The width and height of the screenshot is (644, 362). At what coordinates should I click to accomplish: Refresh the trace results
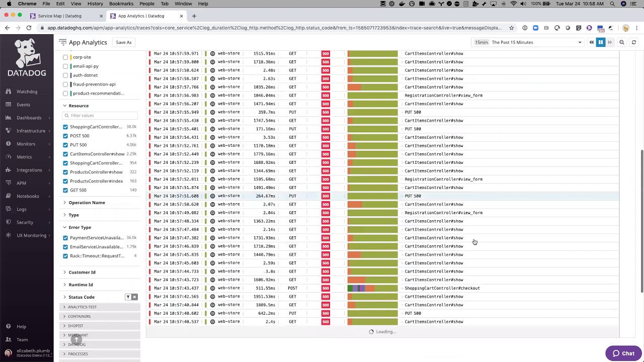point(634,42)
